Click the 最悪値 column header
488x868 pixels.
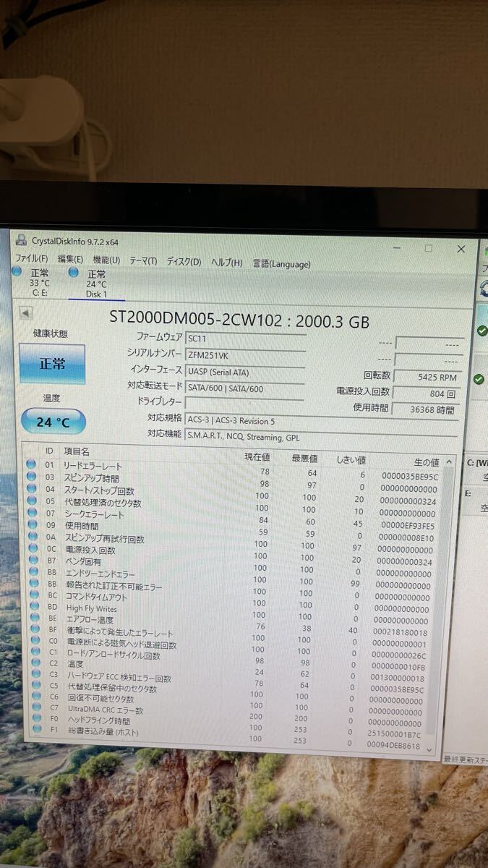pyautogui.click(x=305, y=458)
